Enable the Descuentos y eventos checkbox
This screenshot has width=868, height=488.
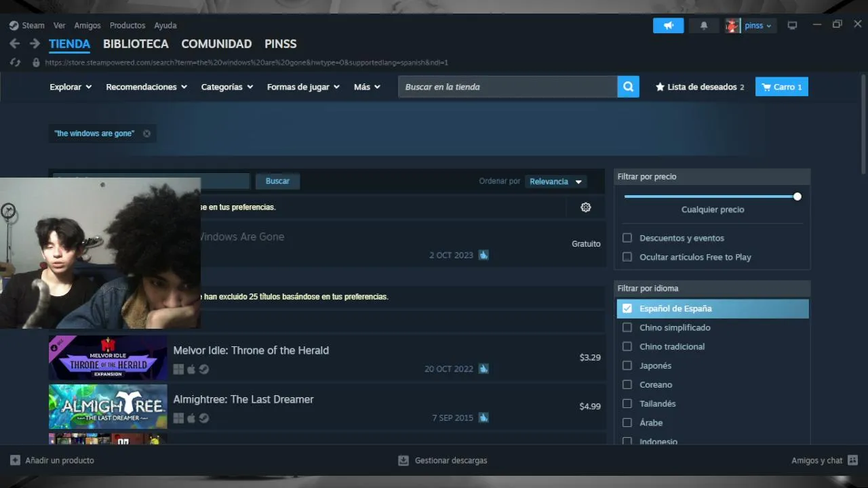(627, 238)
